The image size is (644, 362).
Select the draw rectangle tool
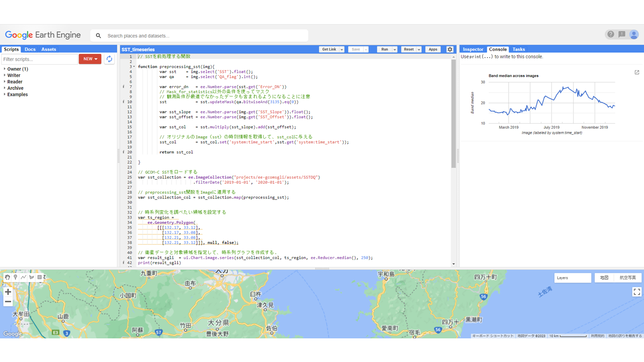(x=40, y=277)
